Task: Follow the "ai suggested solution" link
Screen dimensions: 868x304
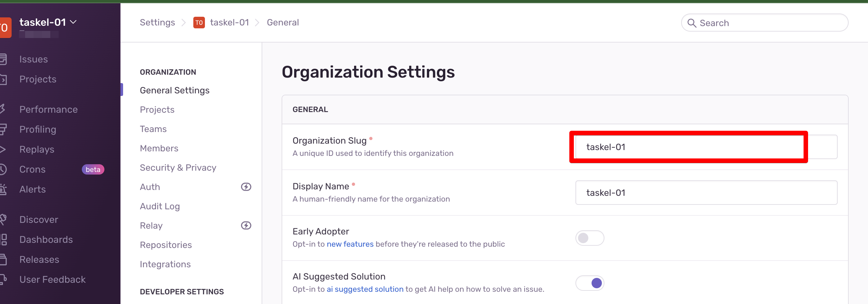Action: [365, 289]
